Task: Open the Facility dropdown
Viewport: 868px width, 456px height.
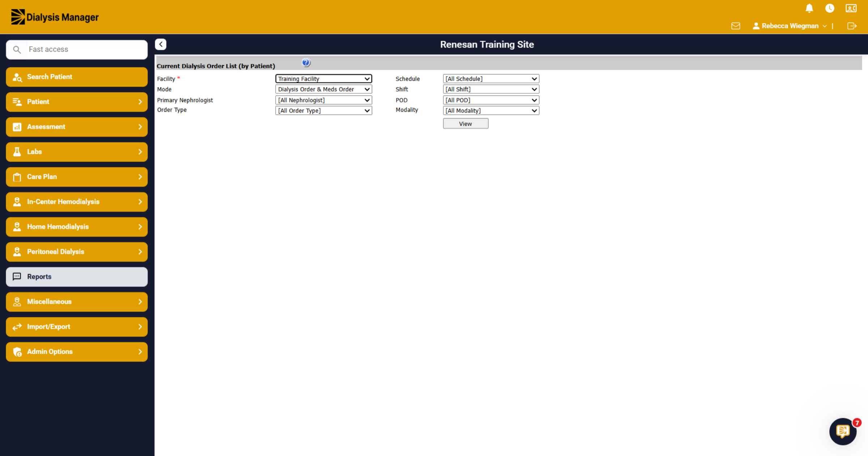Action: pyautogui.click(x=324, y=79)
